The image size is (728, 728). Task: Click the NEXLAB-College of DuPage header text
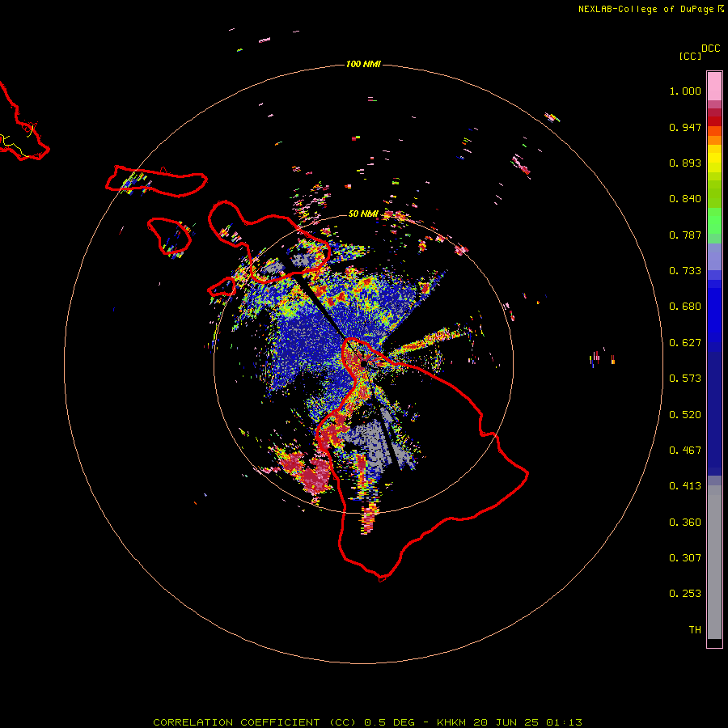tap(650, 9)
